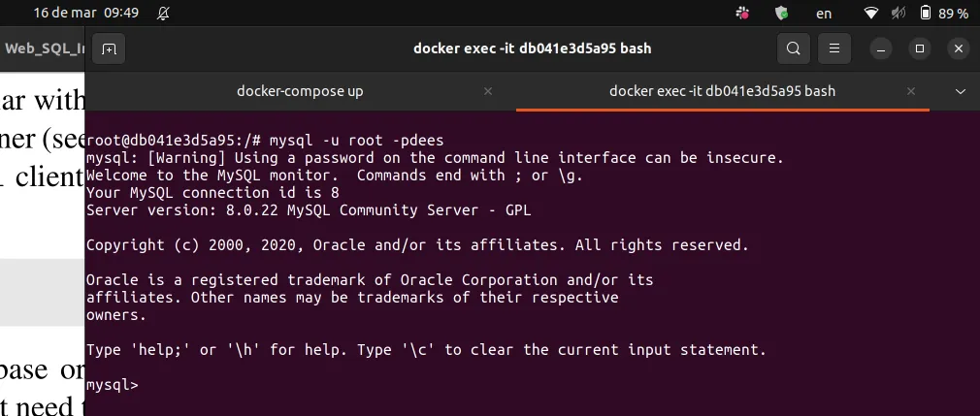Click the Wi-Fi status icon
The image size is (980, 416).
(x=871, y=14)
